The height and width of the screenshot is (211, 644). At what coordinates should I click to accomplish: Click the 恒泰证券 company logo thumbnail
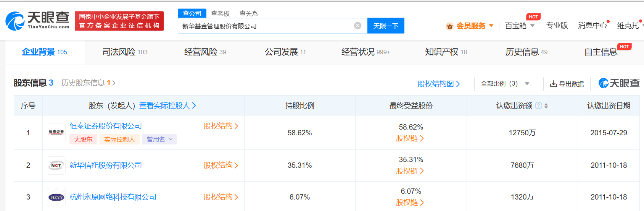click(56, 133)
